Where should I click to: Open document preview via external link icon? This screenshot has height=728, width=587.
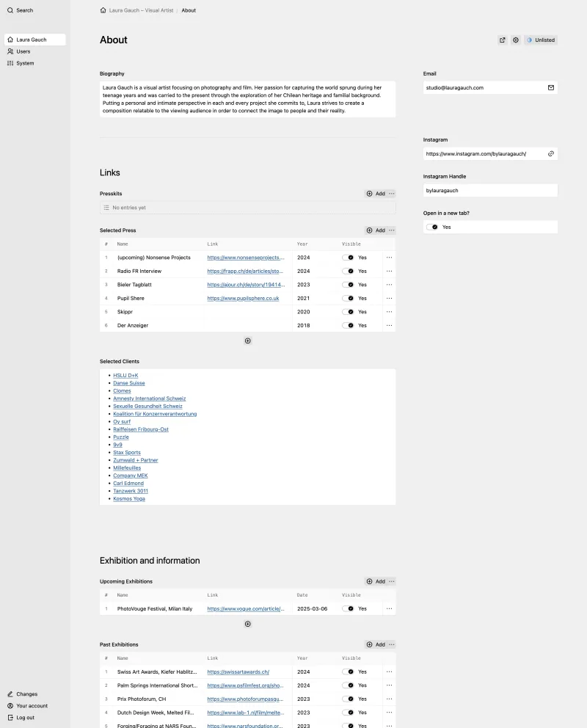(x=502, y=40)
